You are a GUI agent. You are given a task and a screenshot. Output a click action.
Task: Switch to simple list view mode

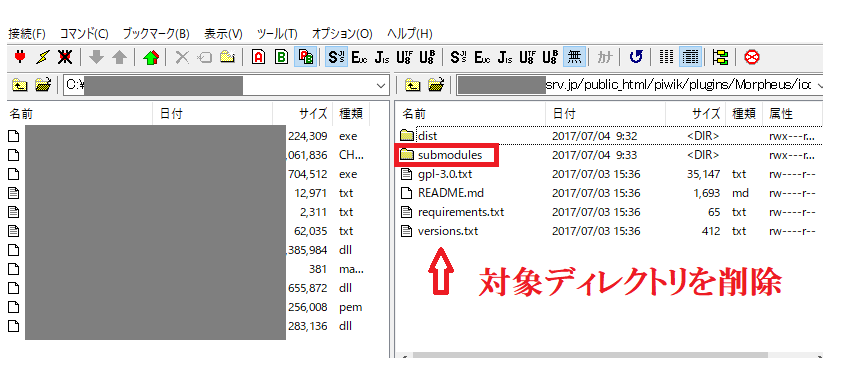(x=666, y=57)
